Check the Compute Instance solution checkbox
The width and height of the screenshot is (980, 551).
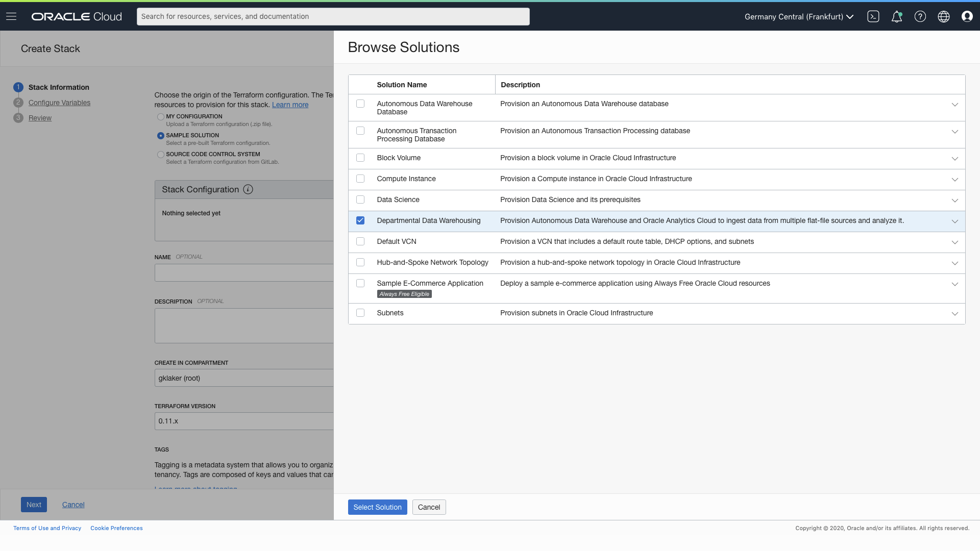pos(360,179)
